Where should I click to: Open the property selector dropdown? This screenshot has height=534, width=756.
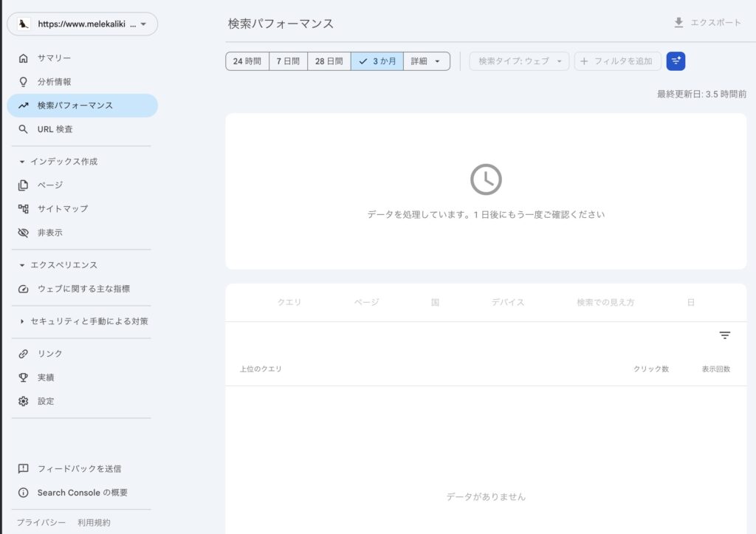tap(82, 24)
